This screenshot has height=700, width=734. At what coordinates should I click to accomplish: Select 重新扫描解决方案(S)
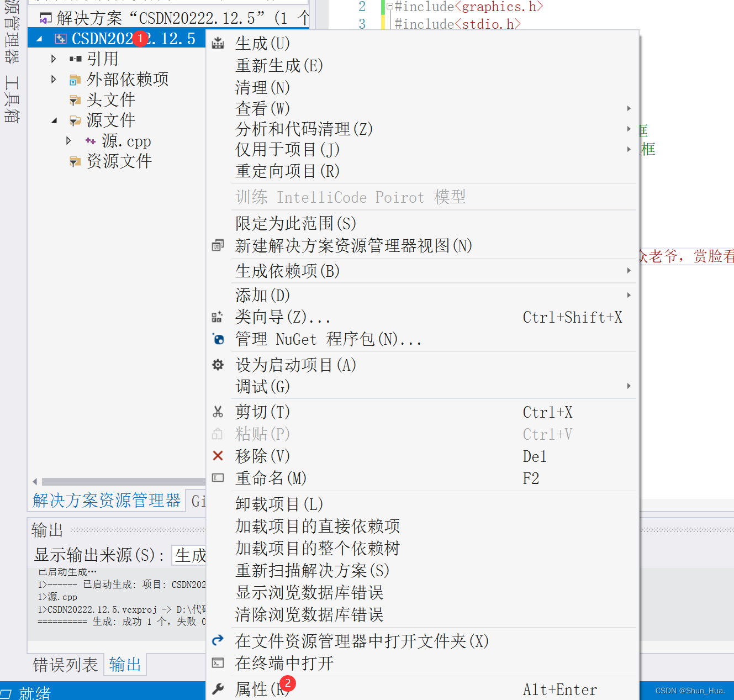[312, 570]
